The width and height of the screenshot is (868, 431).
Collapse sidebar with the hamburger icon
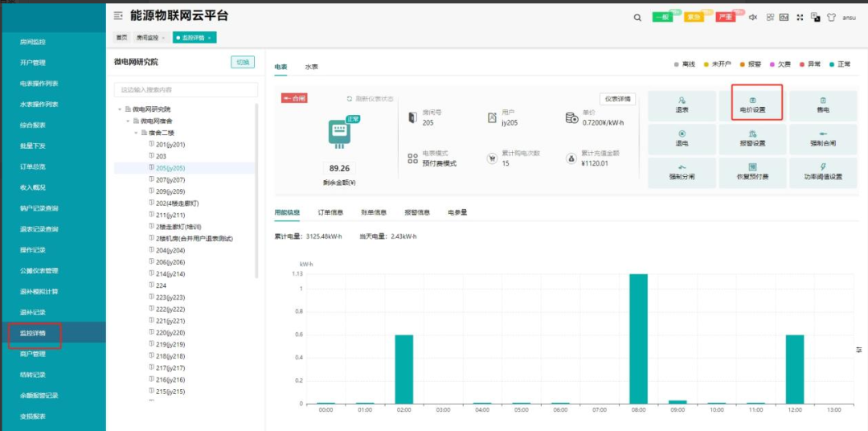click(118, 16)
